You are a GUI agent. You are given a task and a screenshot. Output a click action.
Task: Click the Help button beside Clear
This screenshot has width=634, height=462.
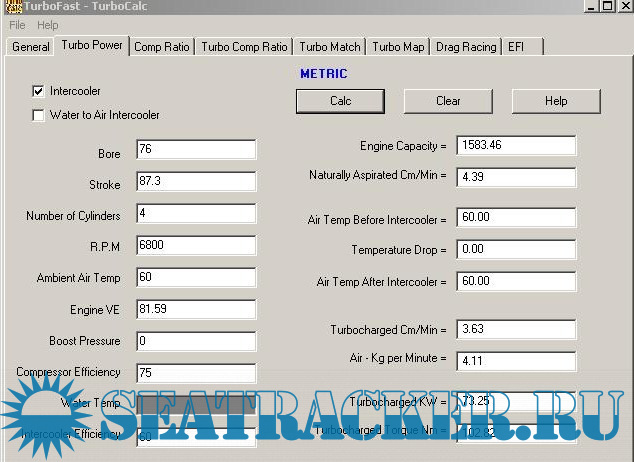coord(556,101)
